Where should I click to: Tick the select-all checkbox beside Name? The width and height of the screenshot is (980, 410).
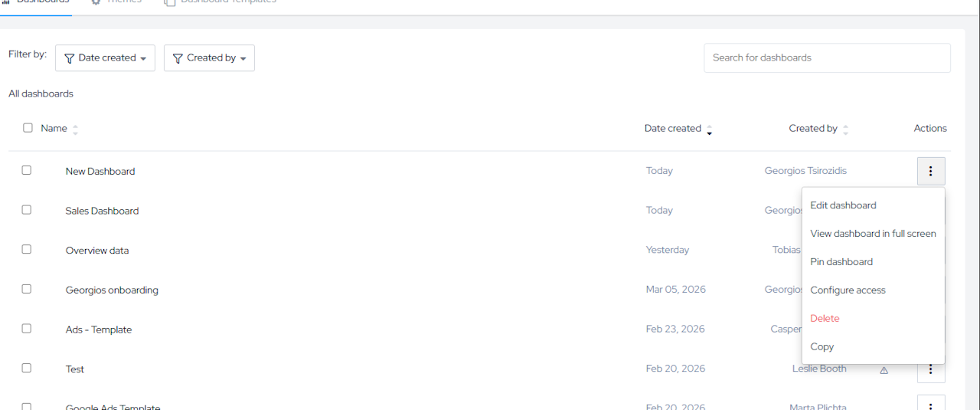coord(28,128)
